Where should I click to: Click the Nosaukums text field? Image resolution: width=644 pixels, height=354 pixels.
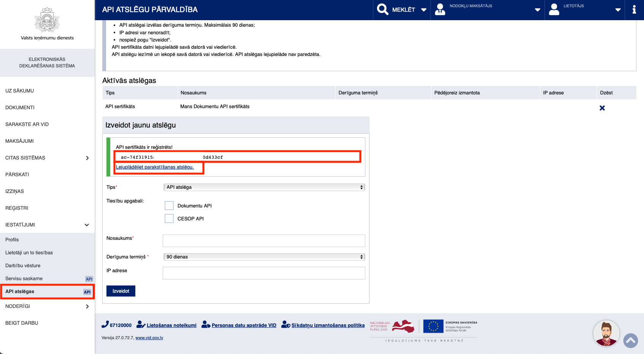[264, 241]
